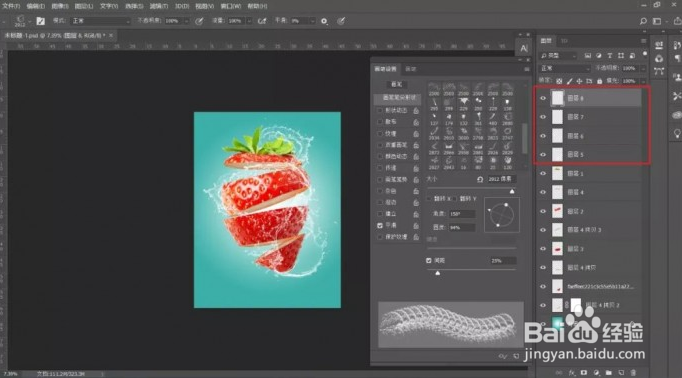Hide layer 图层 8 with eye icon
The height and width of the screenshot is (378, 682).
pyautogui.click(x=543, y=98)
